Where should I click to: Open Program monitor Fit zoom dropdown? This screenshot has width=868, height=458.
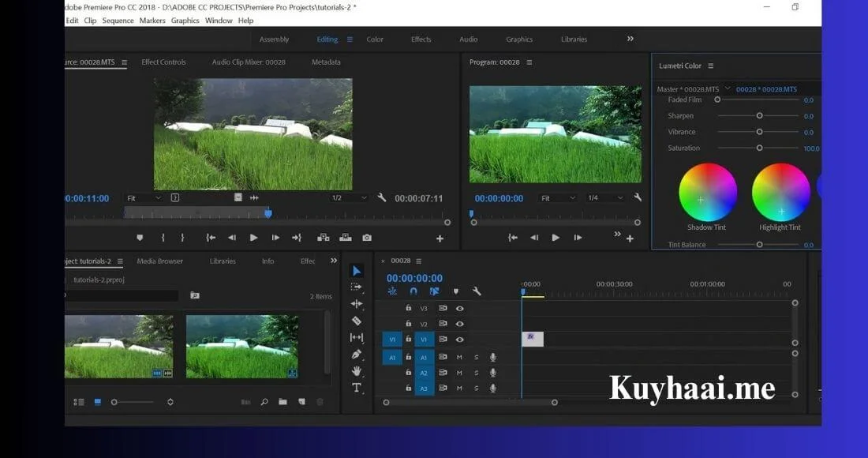tap(558, 197)
